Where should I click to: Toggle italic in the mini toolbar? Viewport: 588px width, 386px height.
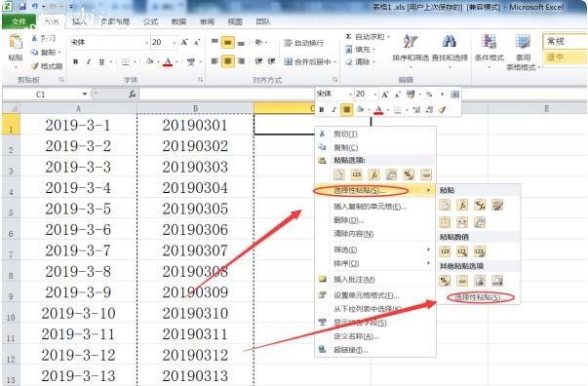[x=333, y=110]
